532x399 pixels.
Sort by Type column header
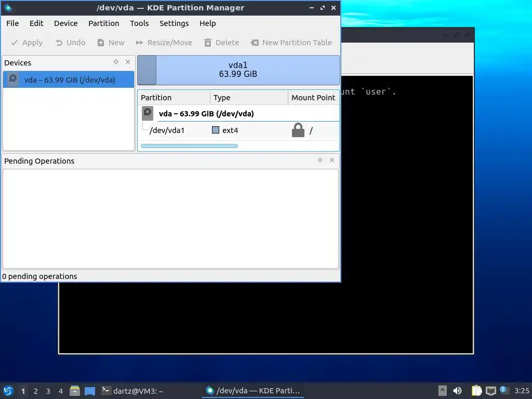tap(249, 98)
